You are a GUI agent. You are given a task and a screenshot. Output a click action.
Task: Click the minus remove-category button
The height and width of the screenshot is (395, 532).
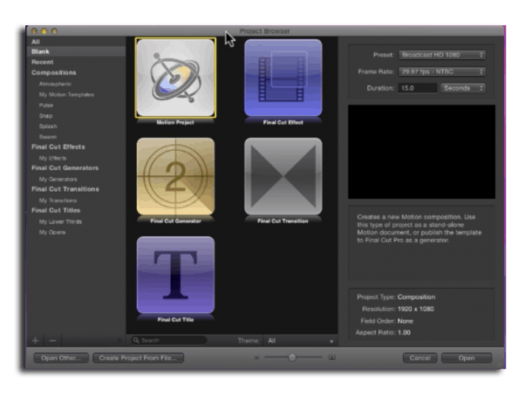(52, 340)
